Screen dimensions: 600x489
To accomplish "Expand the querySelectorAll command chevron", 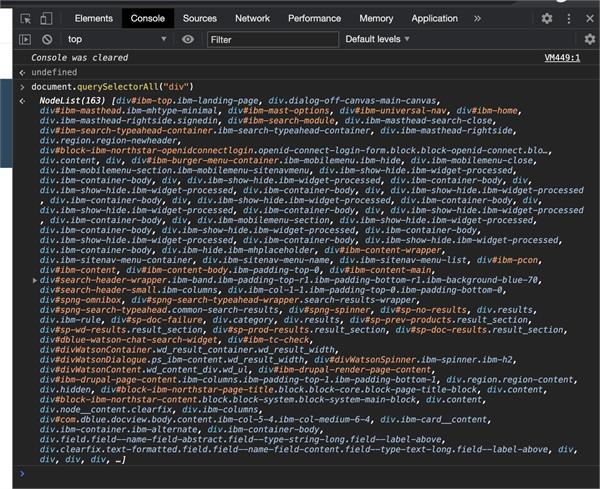I will point(22,87).
